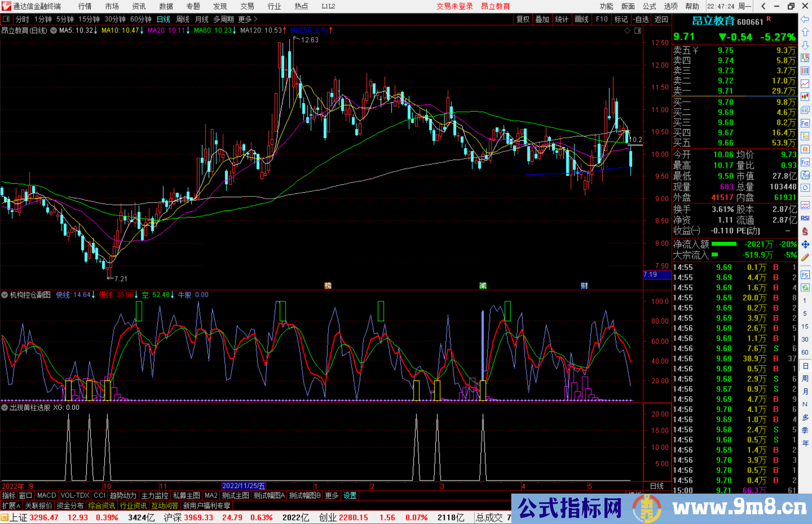Switch to weekly period via 周 toggle
Screen dimensions: 812x524
pyautogui.click(x=805, y=379)
